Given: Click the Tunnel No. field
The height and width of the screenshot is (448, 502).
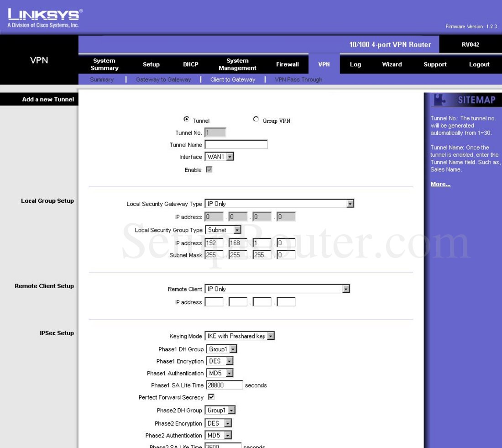Looking at the screenshot, I should [215, 132].
